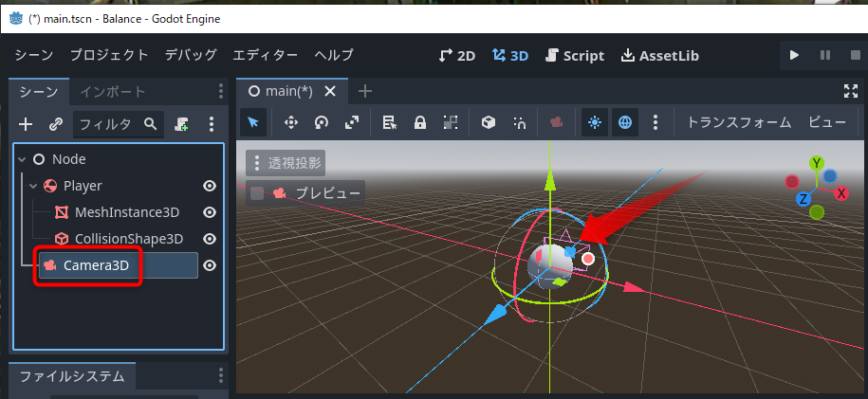Switch to the 3D workspace
The image size is (868, 399).
click(x=510, y=56)
